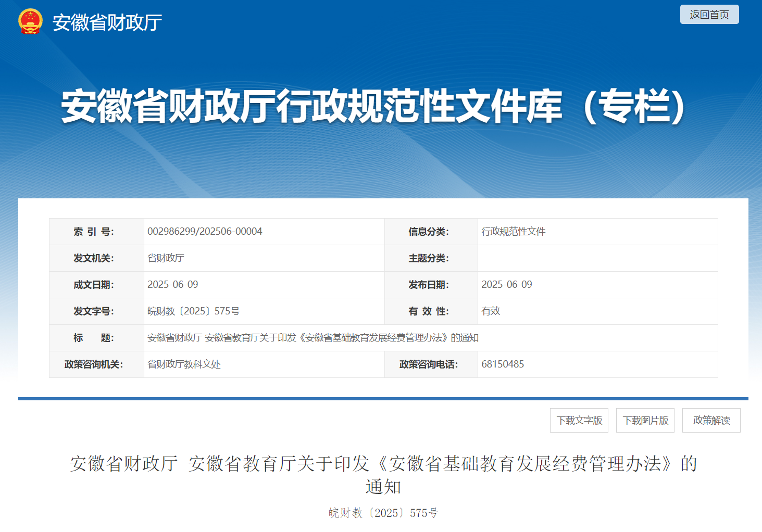Screen dimensions: 762x532
Task: Download the image version (下载图片版)
Action: click(x=645, y=420)
